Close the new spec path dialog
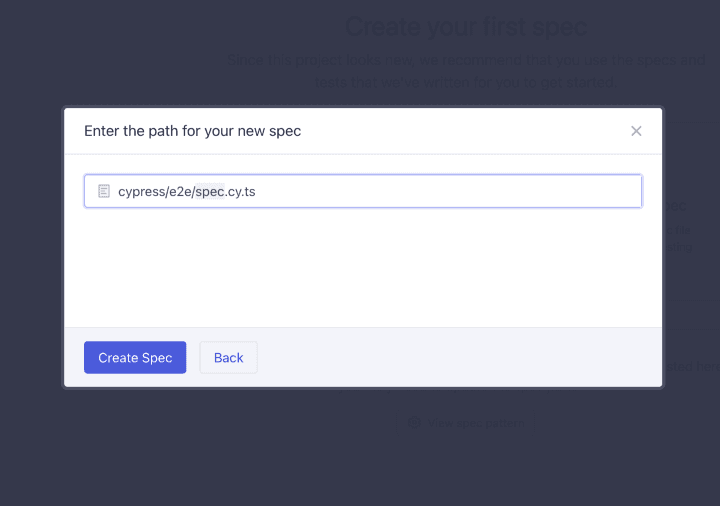 click(636, 131)
